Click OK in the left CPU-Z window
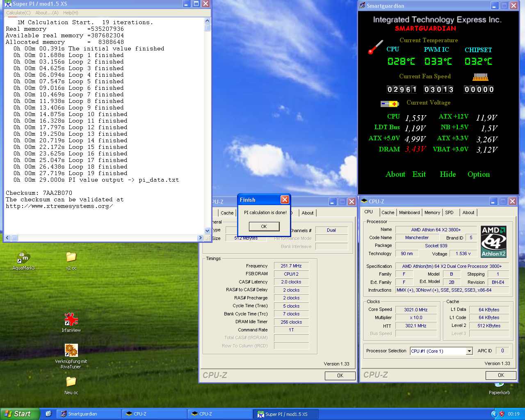Screen dimensions: 525x420 340,376
